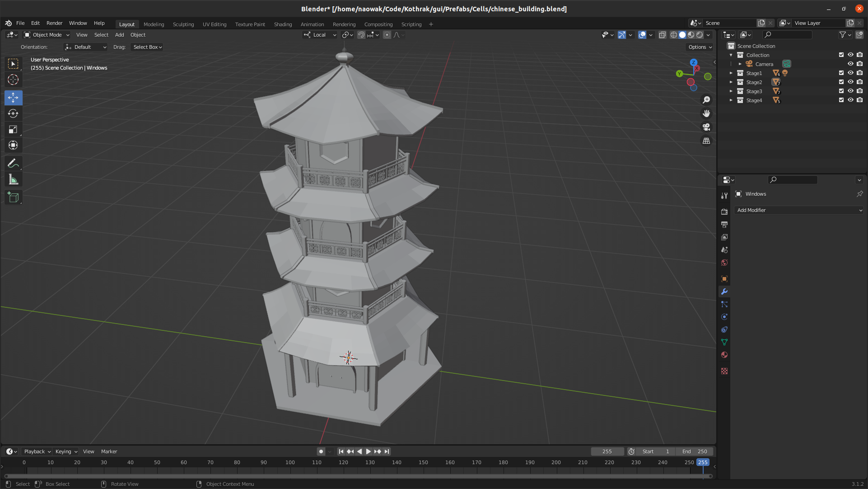Expand the Stage1 collection
This screenshot has height=489, width=868.
click(x=731, y=73)
